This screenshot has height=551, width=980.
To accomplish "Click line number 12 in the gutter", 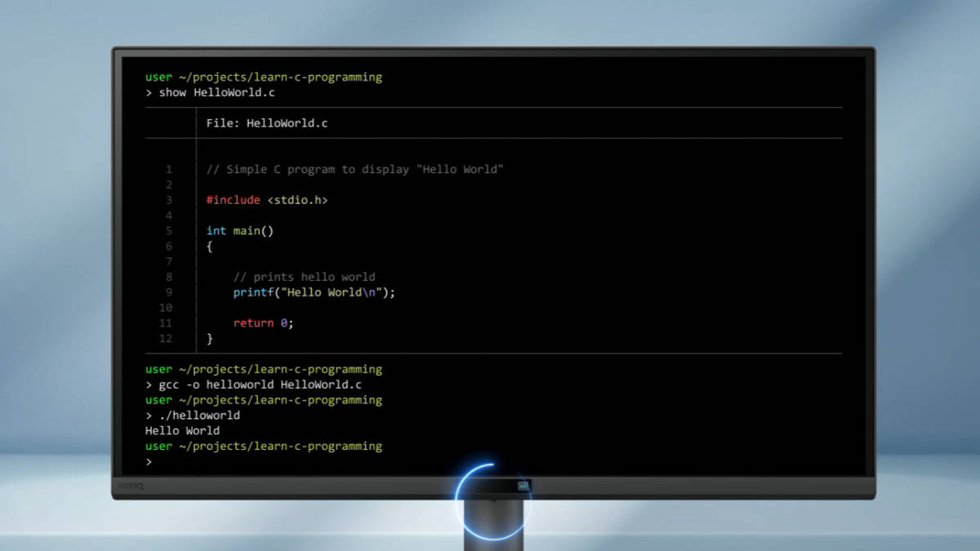I will (166, 339).
